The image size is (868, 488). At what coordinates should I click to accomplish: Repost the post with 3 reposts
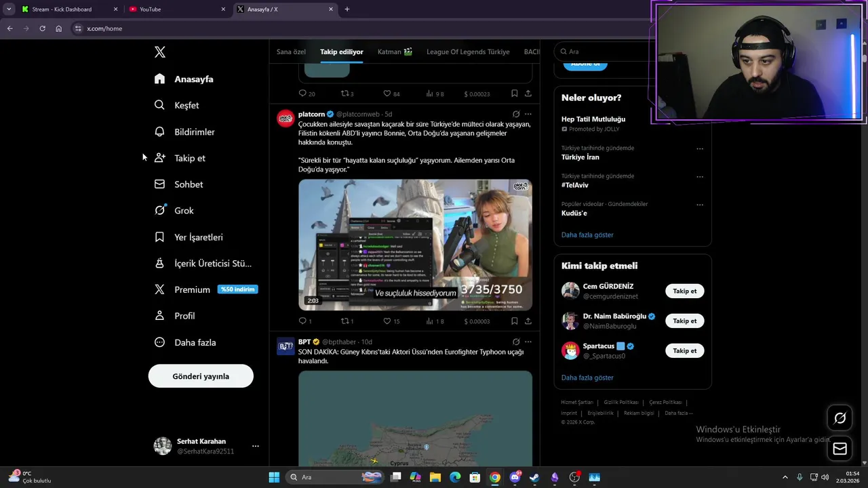click(344, 94)
